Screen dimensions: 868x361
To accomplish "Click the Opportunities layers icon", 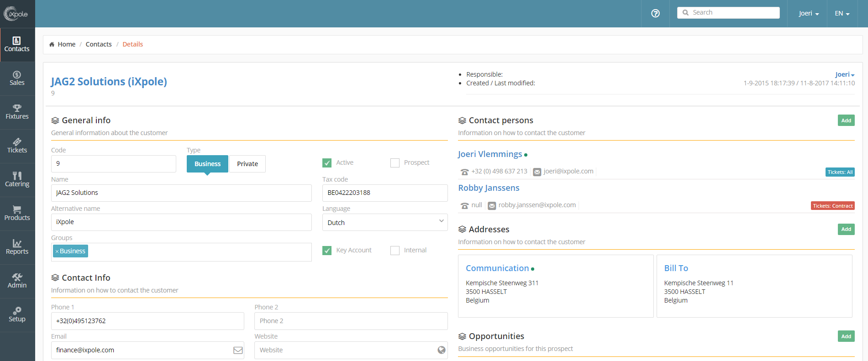I will 462,336.
